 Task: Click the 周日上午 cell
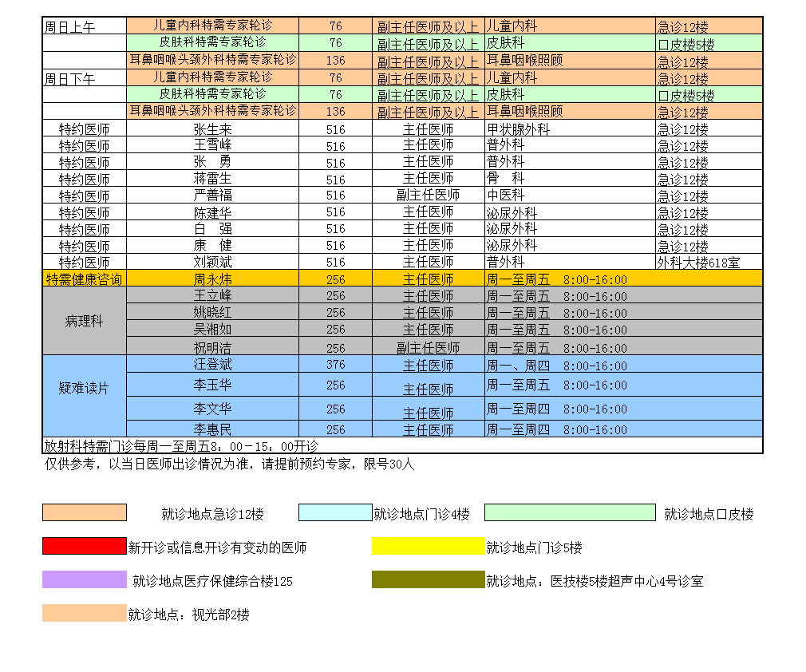pos(85,26)
